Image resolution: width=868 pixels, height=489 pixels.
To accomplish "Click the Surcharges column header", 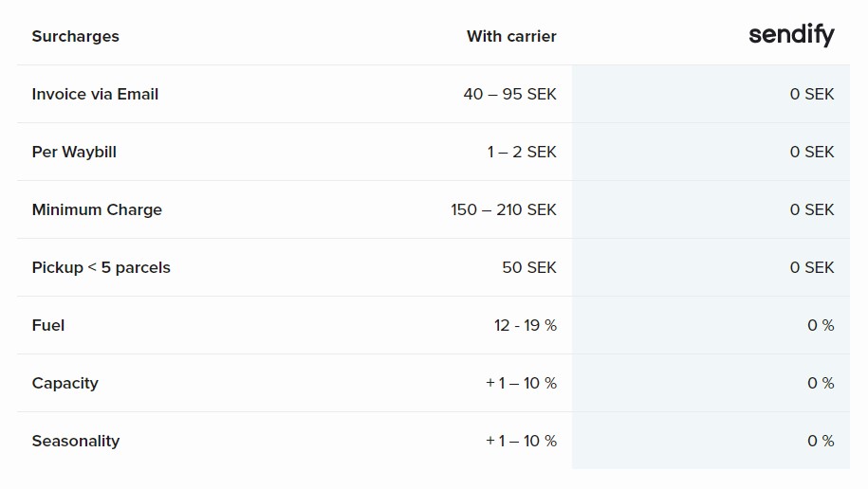I will point(75,37).
